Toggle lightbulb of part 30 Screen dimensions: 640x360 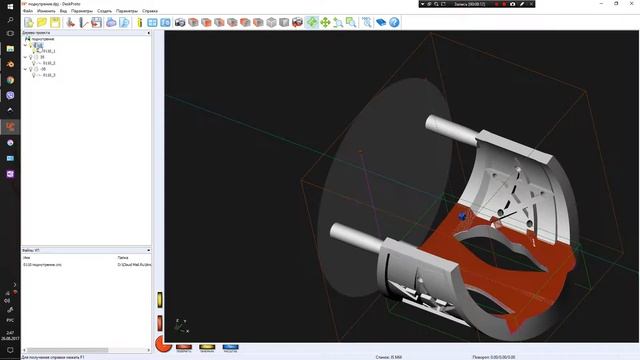(31, 58)
